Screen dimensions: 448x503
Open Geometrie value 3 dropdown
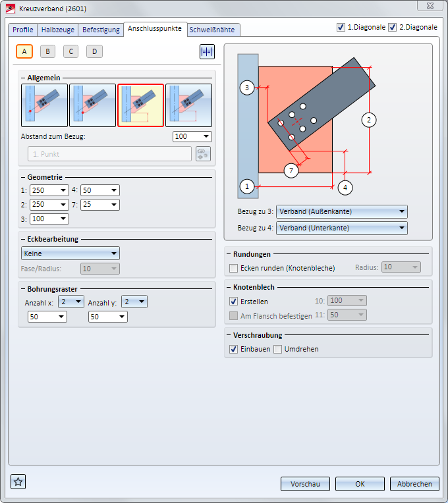[49, 219]
